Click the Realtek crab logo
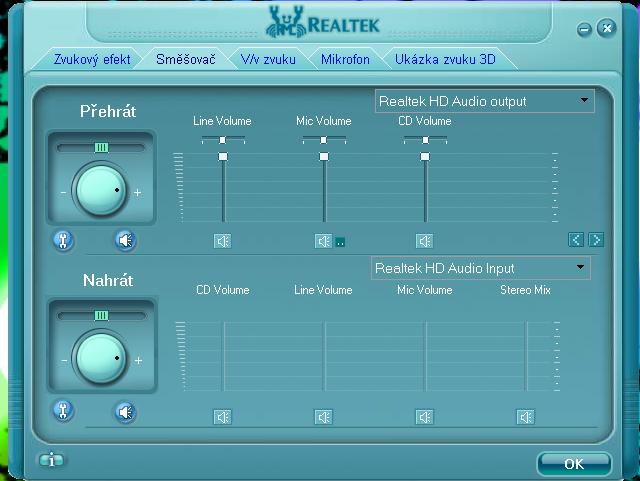The image size is (640, 481). [286, 22]
